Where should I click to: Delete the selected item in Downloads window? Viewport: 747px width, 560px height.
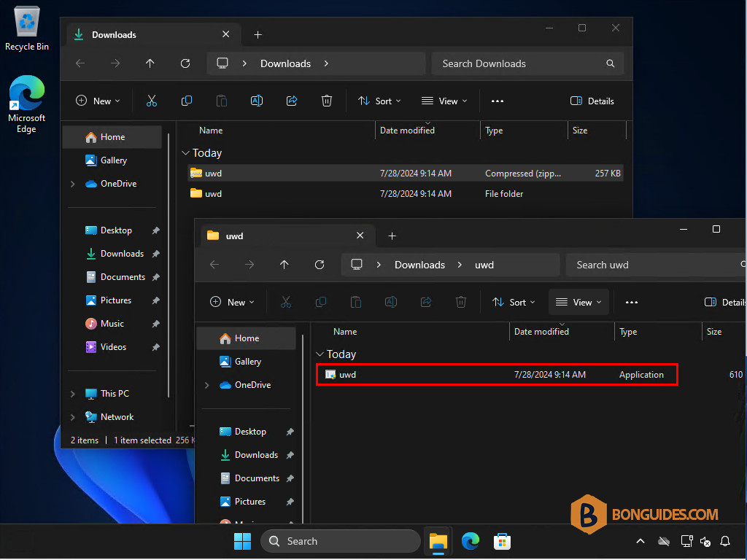pos(327,101)
